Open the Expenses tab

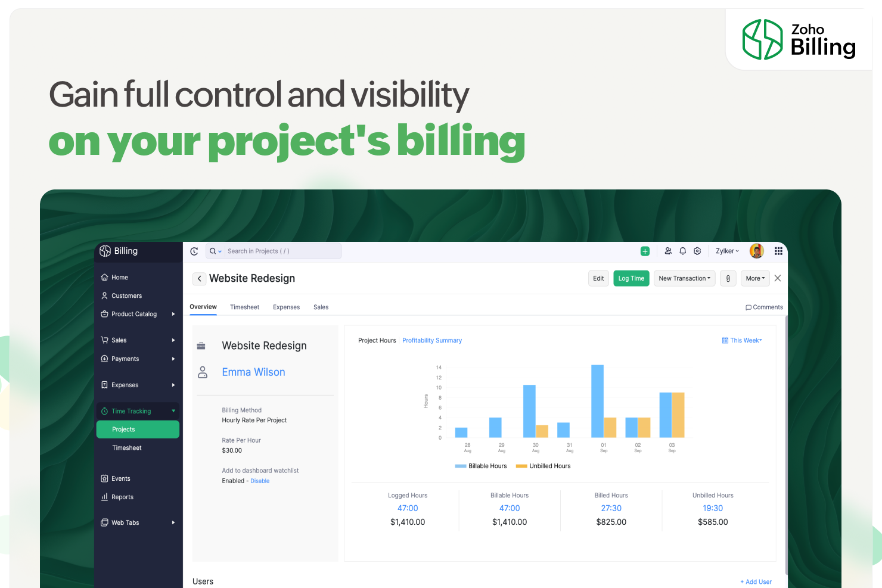[286, 307]
